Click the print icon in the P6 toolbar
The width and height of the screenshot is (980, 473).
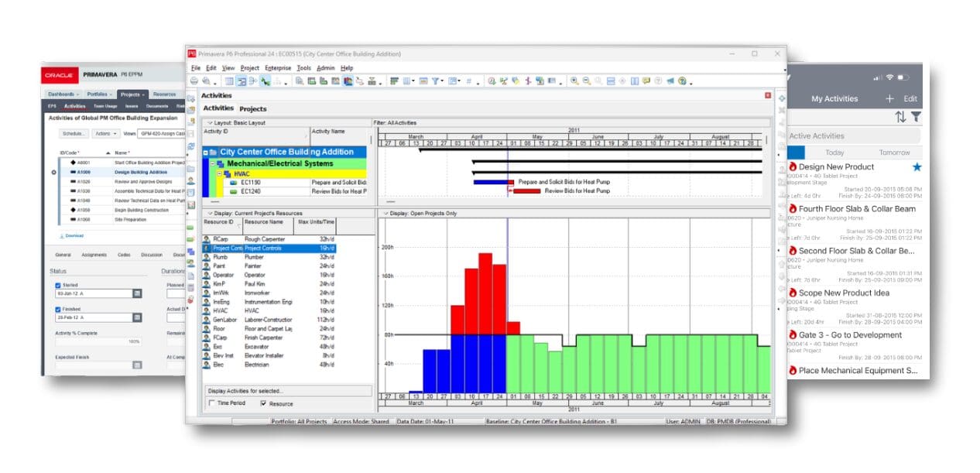(x=194, y=81)
